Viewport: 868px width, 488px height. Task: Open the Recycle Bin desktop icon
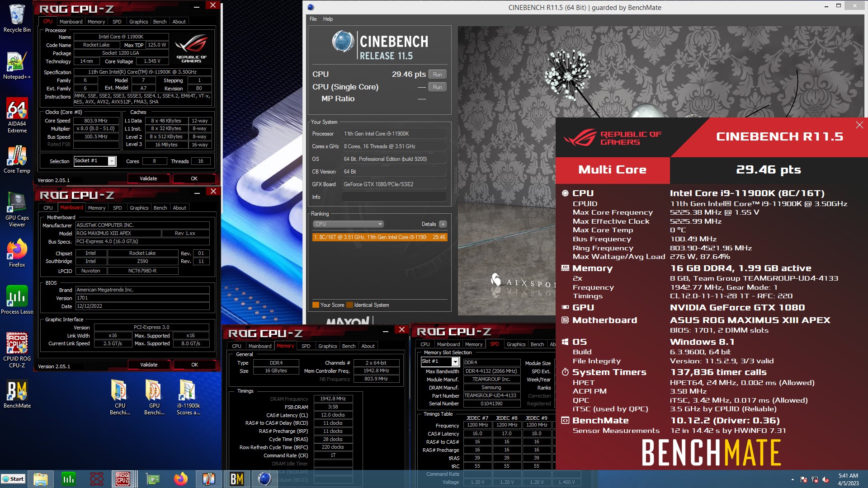pos(17,19)
